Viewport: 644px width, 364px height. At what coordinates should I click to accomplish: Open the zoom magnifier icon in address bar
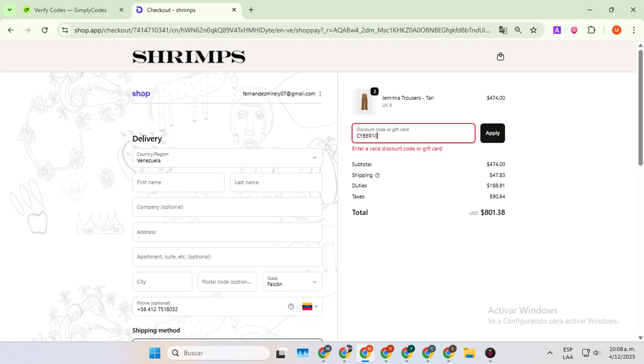[518, 30]
